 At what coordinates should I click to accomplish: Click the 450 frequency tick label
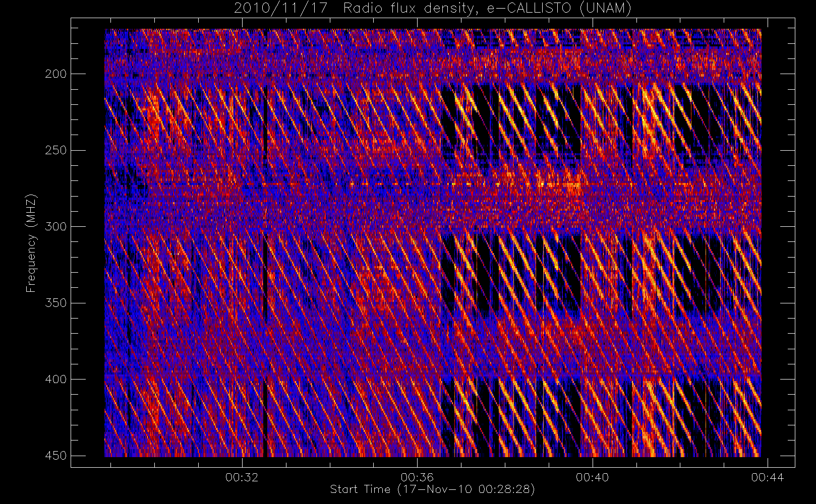55,456
